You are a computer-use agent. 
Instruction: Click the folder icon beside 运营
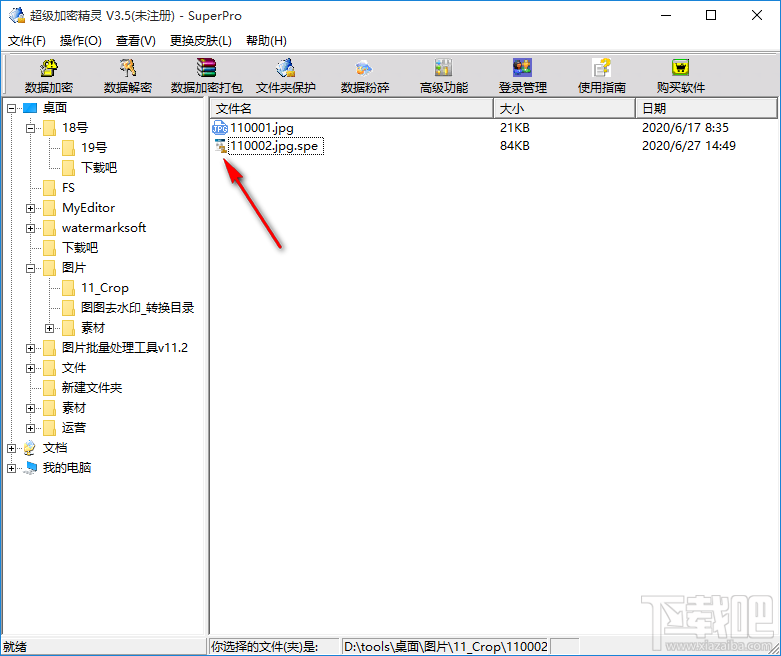(49, 428)
